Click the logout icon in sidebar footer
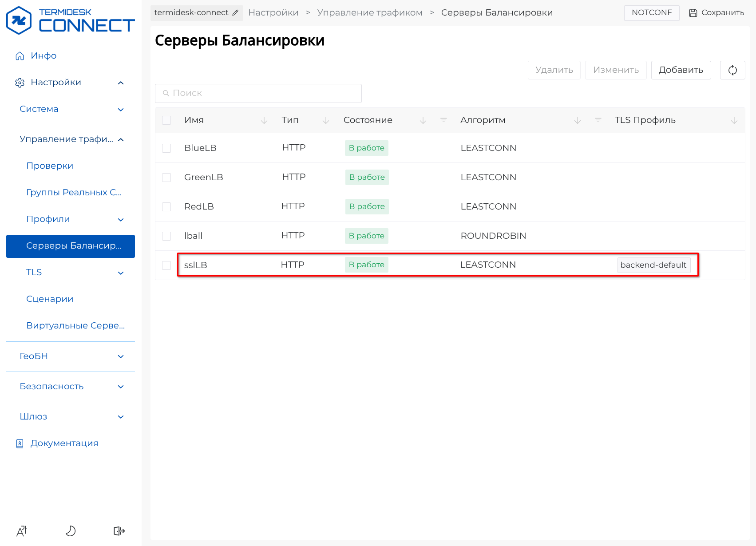The height and width of the screenshot is (546, 756). (119, 531)
